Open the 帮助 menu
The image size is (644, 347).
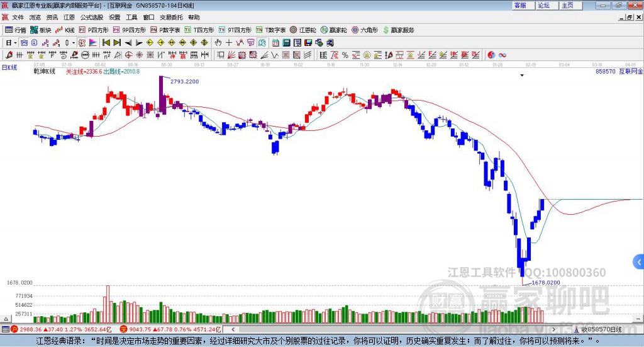194,17
